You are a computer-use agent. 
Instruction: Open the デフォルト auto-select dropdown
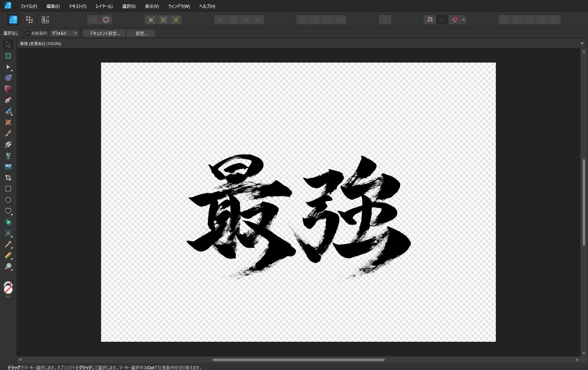64,33
